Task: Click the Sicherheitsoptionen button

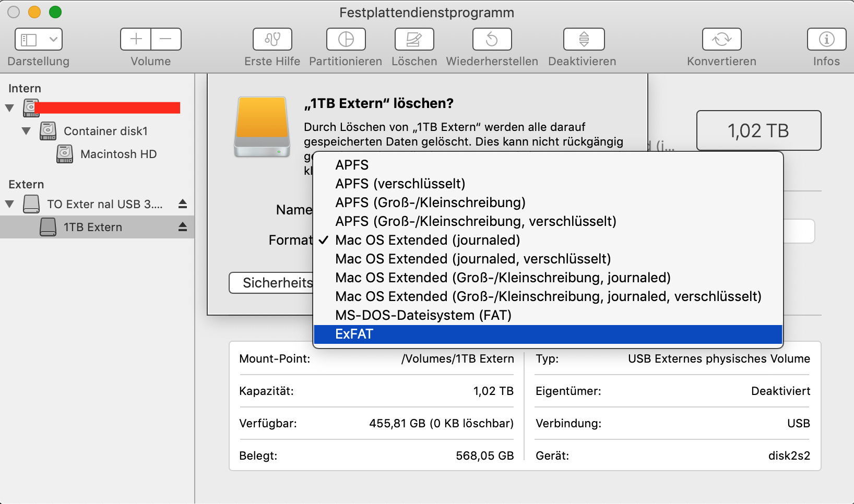Action: tap(271, 283)
